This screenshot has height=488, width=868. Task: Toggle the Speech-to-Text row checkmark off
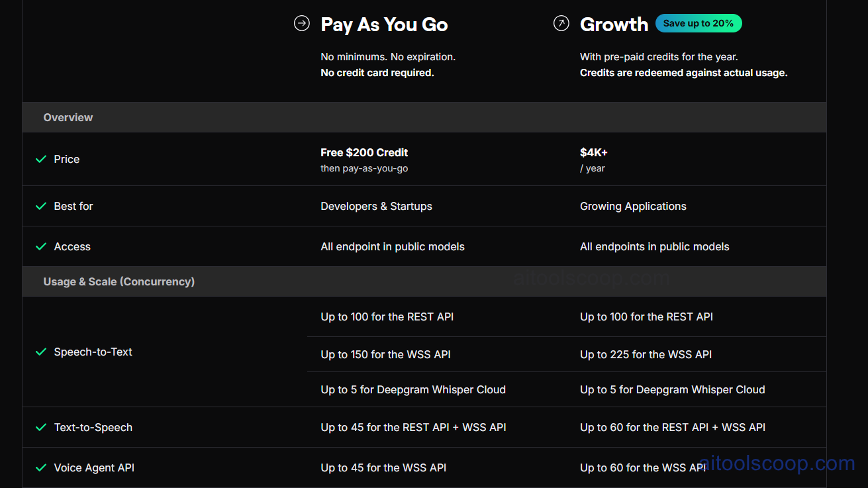point(40,352)
